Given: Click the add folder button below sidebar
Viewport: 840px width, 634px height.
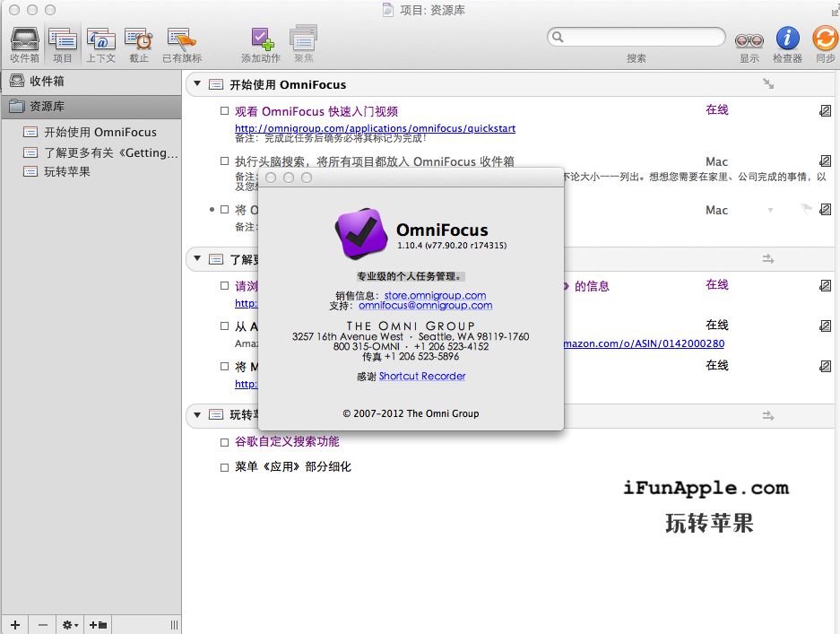Looking at the screenshot, I should (x=98, y=625).
